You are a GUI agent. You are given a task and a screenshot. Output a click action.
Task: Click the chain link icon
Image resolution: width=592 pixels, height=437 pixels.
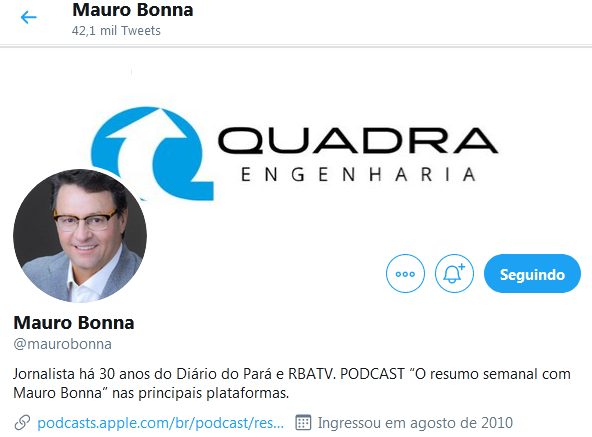tap(22, 423)
